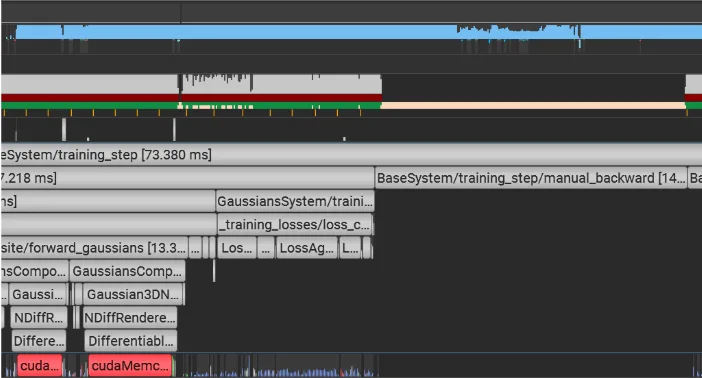Click the ellipsis block right of forward_gaussians
Viewport: 702px width, 378px height.
(195, 248)
